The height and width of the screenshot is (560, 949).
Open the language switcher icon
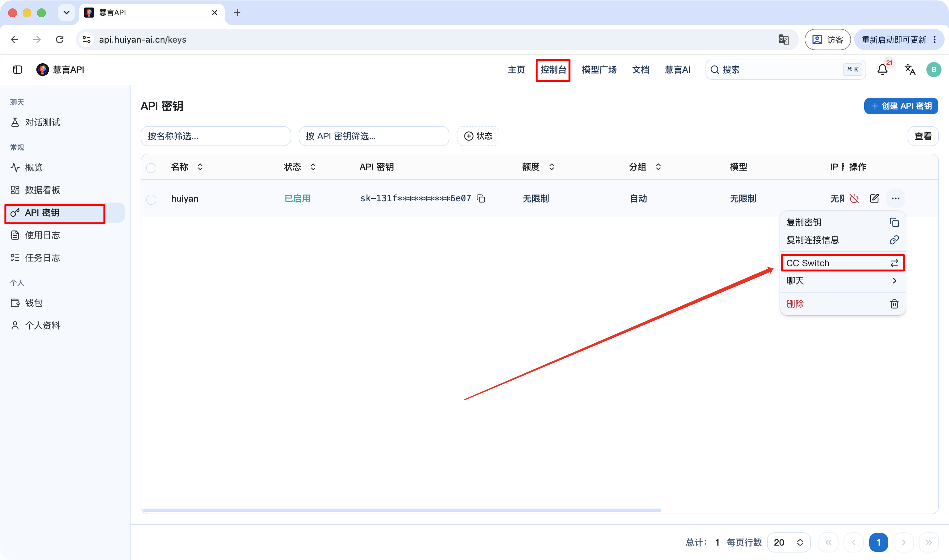coord(910,69)
